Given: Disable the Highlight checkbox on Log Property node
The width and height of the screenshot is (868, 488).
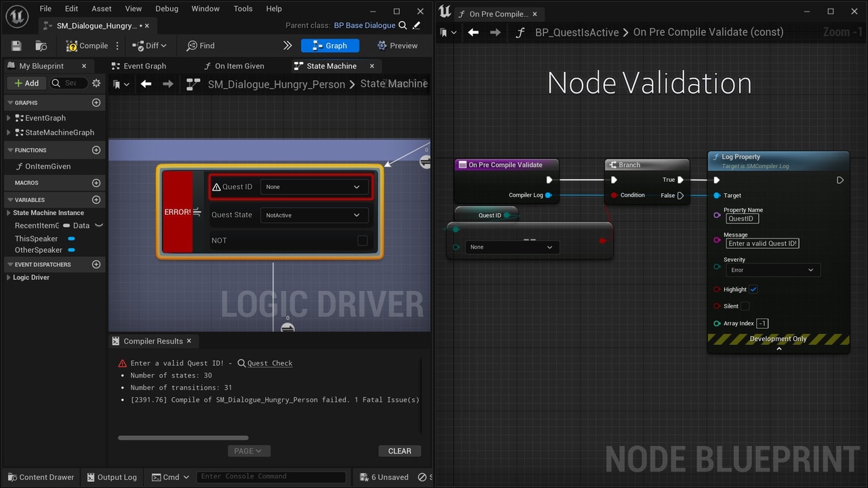Looking at the screenshot, I should (x=753, y=289).
